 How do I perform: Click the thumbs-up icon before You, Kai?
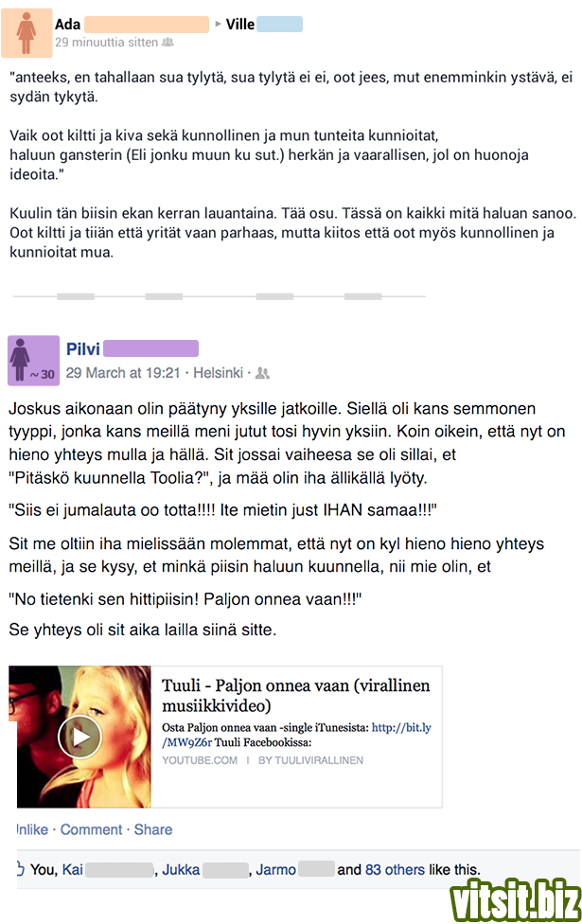click(20, 868)
